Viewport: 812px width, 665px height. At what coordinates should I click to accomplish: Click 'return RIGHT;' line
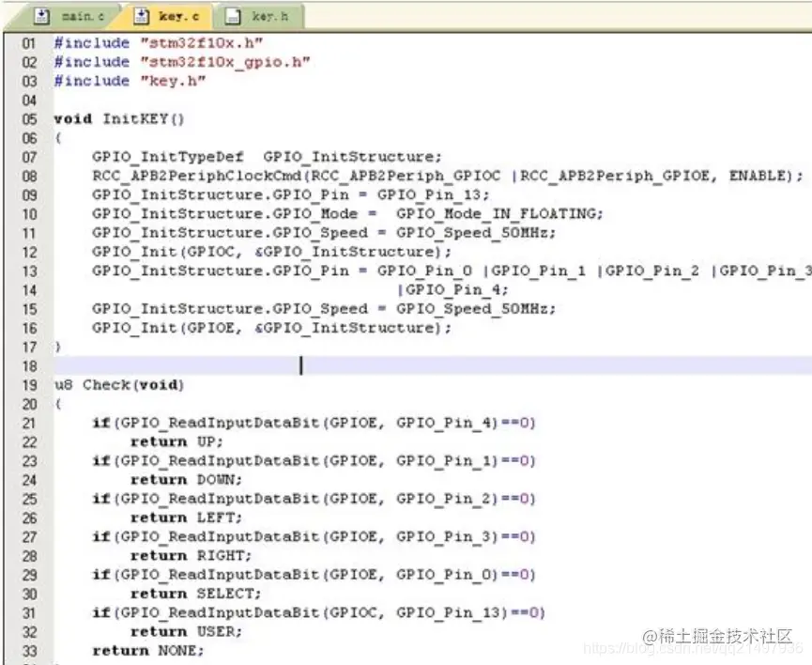(192, 556)
